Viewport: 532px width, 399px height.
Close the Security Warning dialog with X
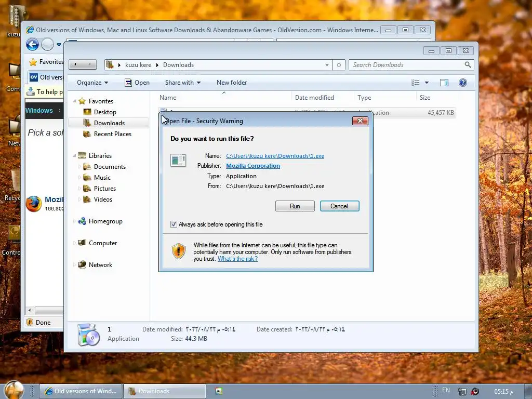360,121
